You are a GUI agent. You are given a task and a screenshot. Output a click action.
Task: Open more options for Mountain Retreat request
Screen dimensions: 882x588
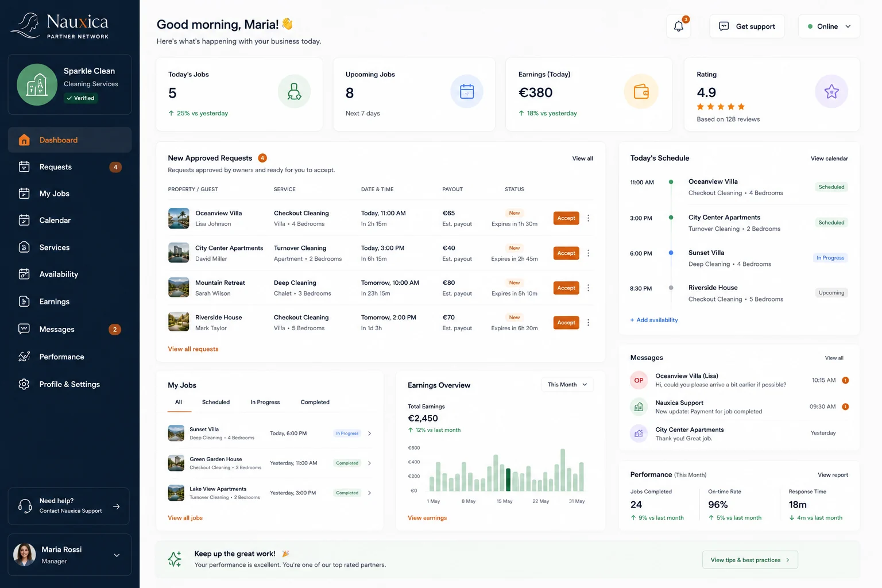point(588,288)
